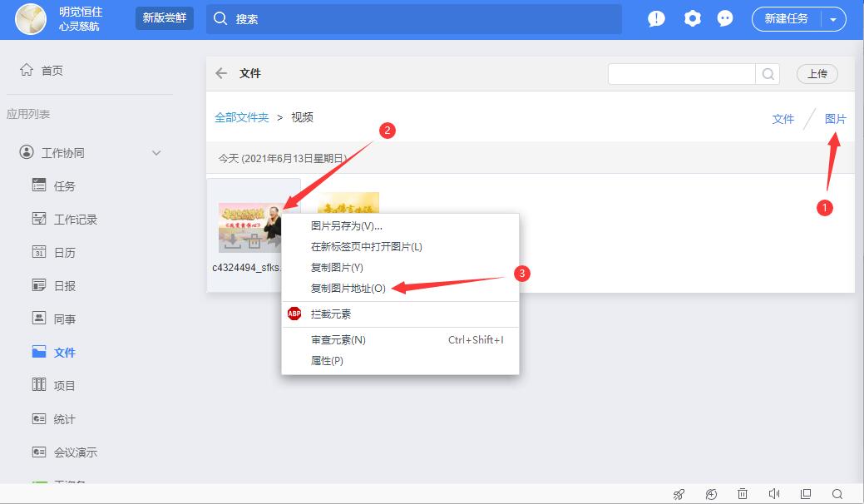The image size is (864, 504).
Task: Click the 统计 icon
Action: (38, 418)
